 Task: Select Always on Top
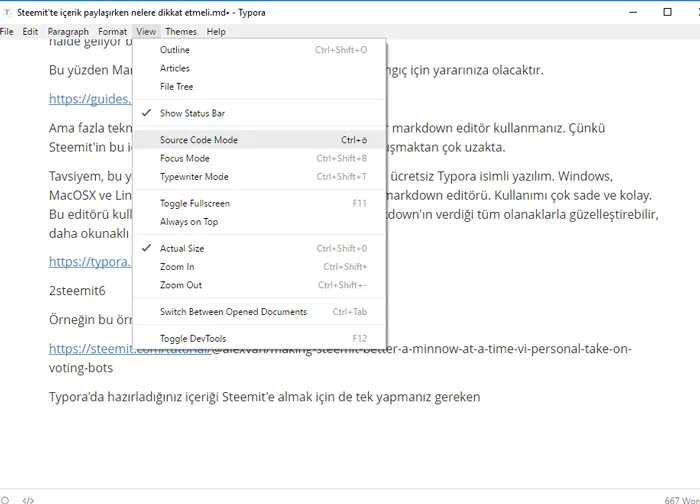[x=259, y=222]
